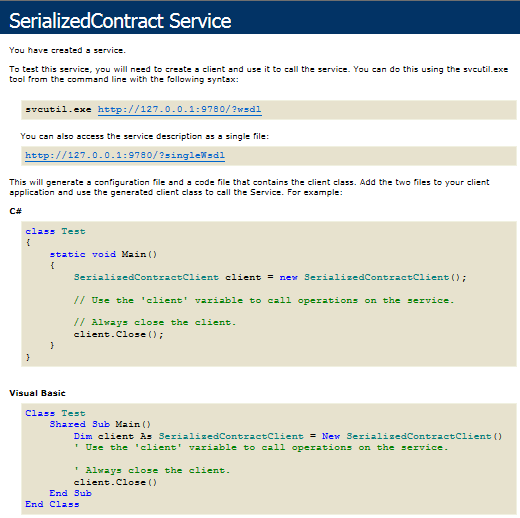
Task: Click the 'End Sub' Visual Basic line
Action: tap(70, 493)
